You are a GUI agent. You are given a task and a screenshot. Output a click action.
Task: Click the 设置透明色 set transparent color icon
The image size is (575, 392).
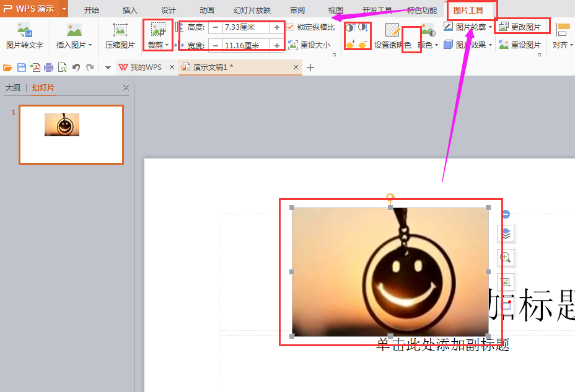tap(392, 30)
